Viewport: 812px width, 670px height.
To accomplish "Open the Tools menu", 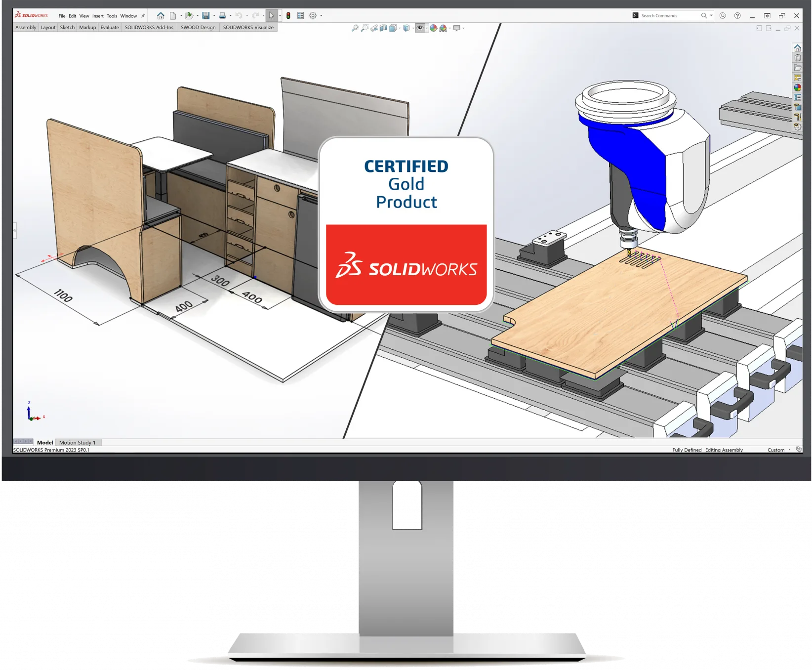I will coord(112,16).
